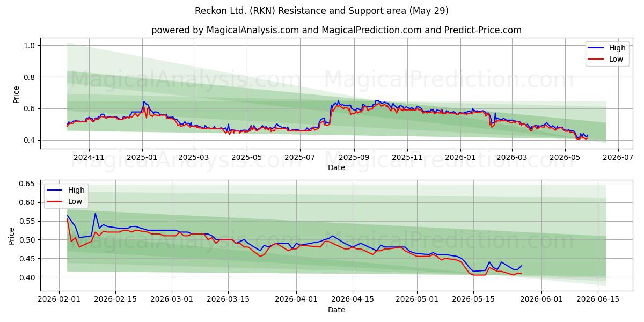
Task: Click the '2026-03-15' date label
Action: [x=228, y=299]
